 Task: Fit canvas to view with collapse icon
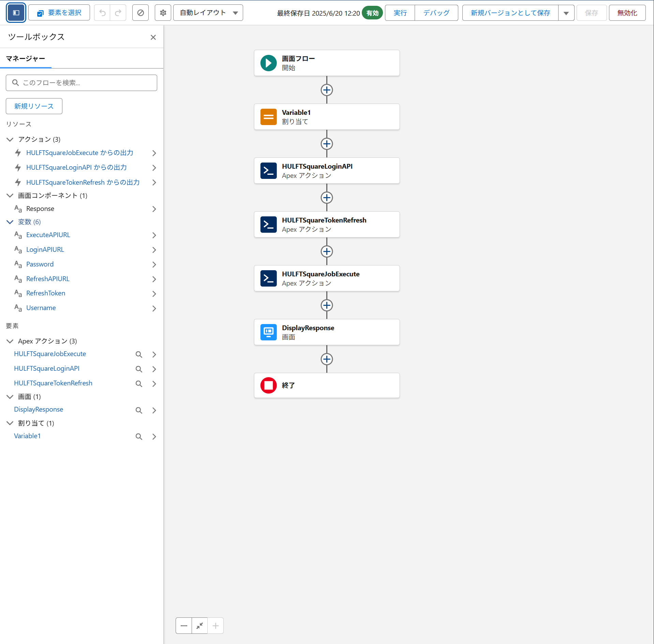coord(200,626)
